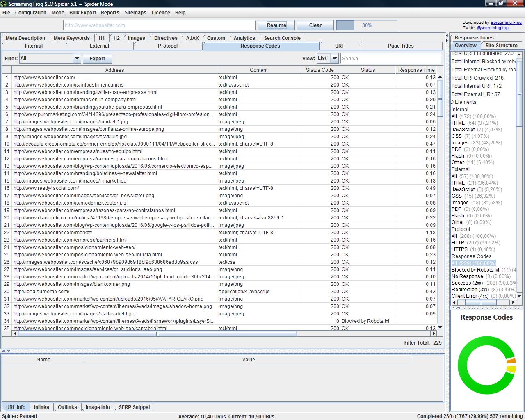The image size is (525, 420).
Task: Sort by the Response Time column header
Action: [x=416, y=70]
